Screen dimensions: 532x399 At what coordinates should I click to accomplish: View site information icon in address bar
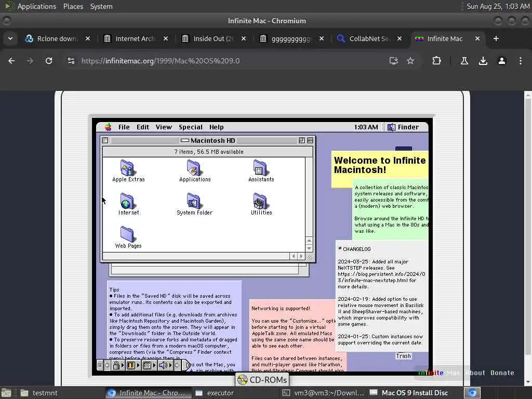(x=71, y=61)
